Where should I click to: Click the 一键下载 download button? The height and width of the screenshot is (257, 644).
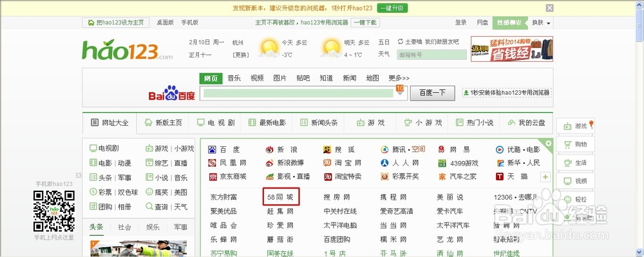[x=365, y=23]
